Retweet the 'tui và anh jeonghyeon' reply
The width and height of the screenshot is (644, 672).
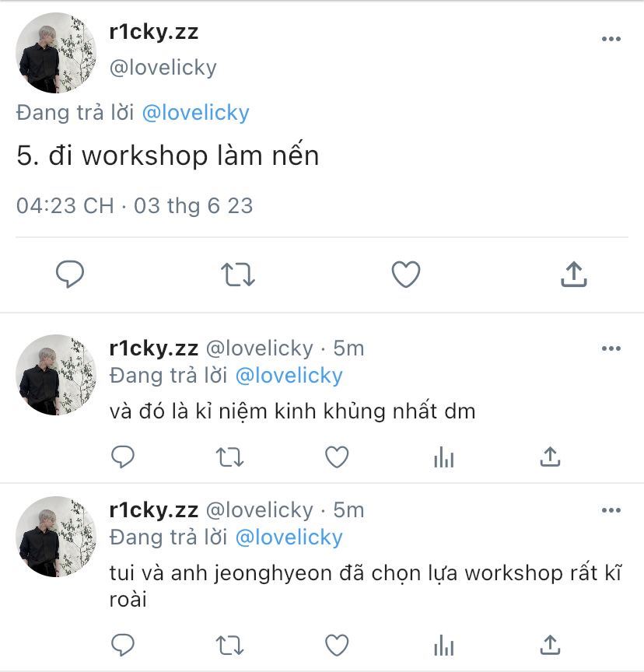point(229,646)
